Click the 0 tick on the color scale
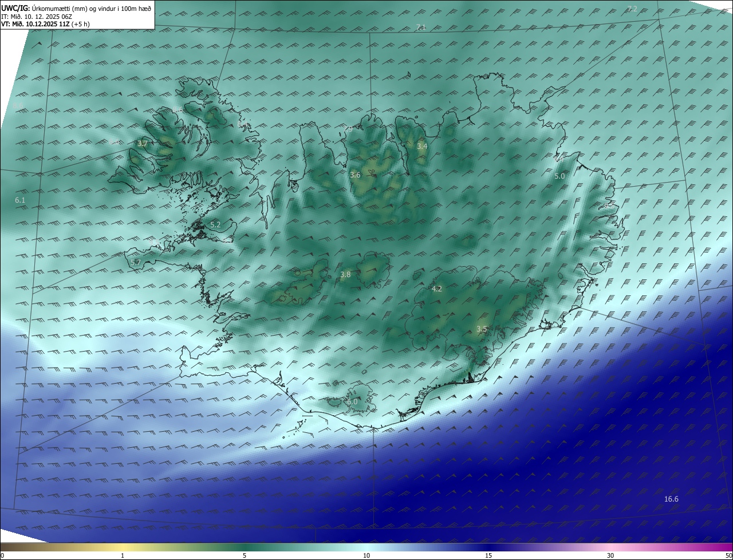Viewport: 733px width, 560px height. (x=2, y=555)
